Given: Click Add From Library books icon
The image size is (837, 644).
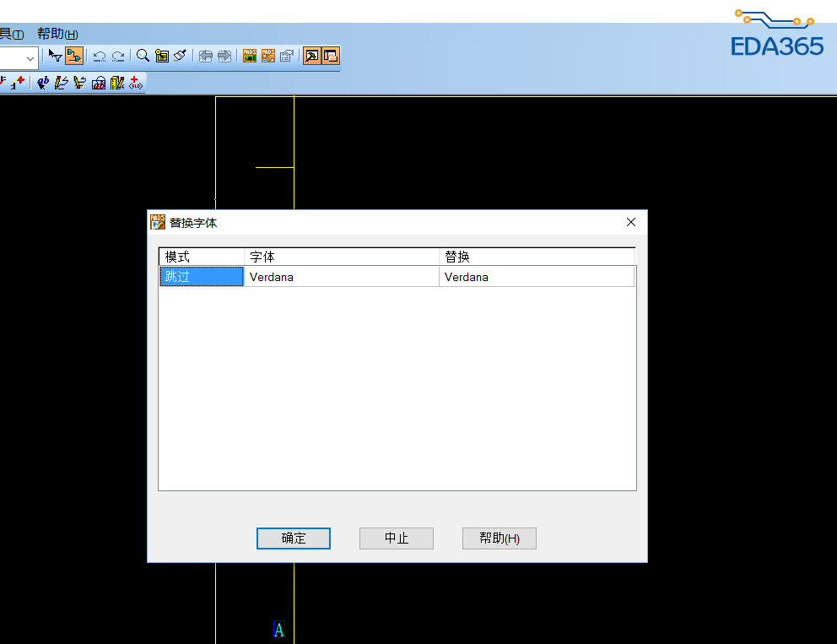Looking at the screenshot, I should [117, 83].
